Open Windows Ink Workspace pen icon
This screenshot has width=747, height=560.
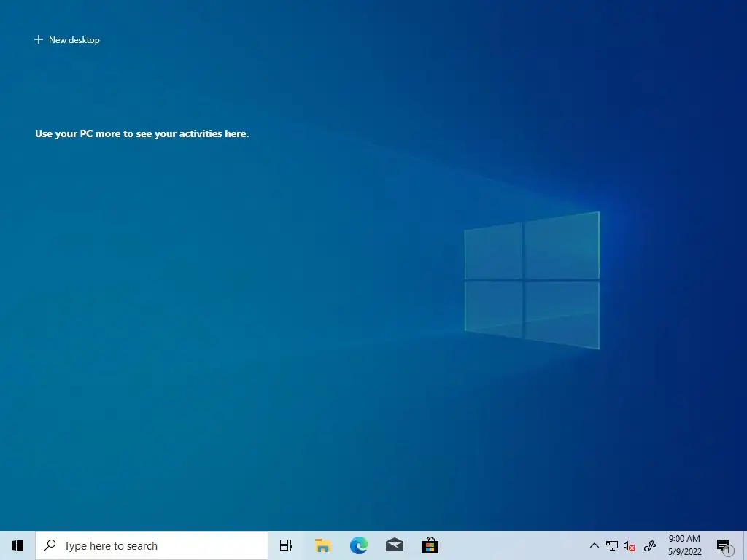coord(650,545)
